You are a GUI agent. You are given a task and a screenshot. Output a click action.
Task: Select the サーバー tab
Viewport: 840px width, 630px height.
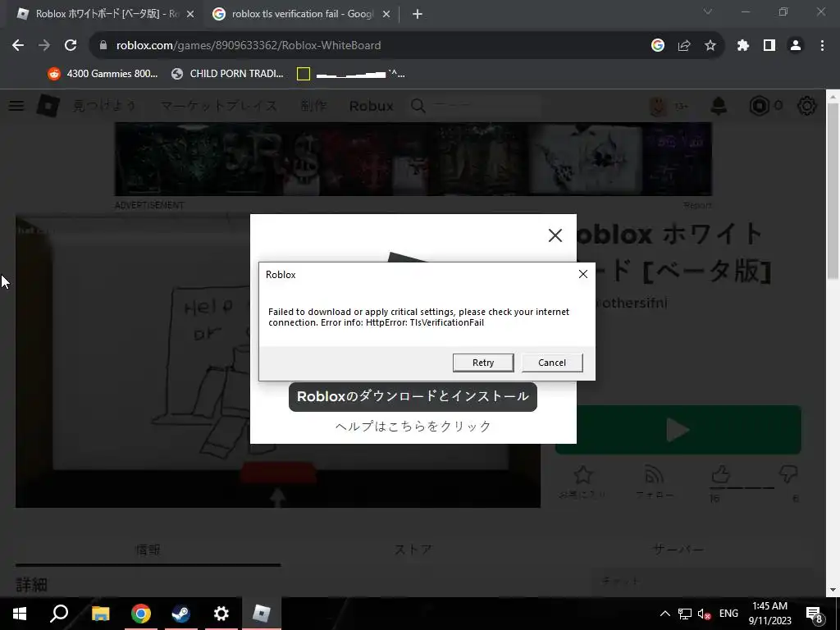point(678,550)
